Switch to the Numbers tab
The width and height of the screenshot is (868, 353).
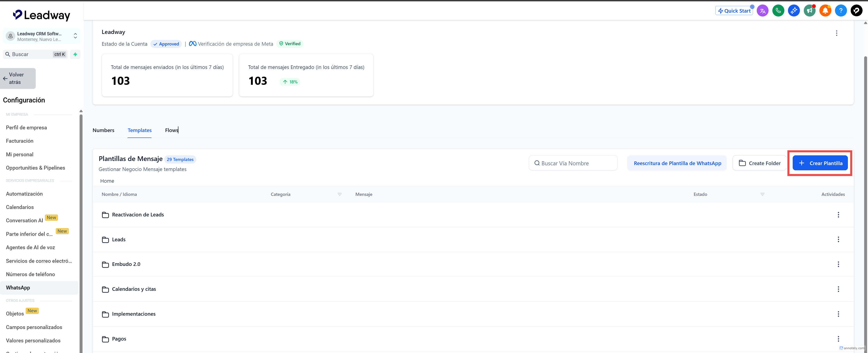pyautogui.click(x=103, y=130)
